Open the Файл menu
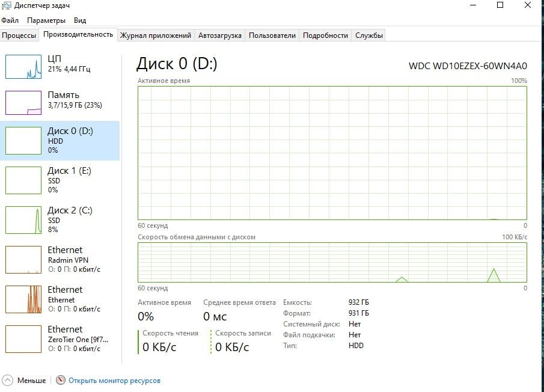Image resolution: width=544 pixels, height=392 pixels. click(x=10, y=20)
